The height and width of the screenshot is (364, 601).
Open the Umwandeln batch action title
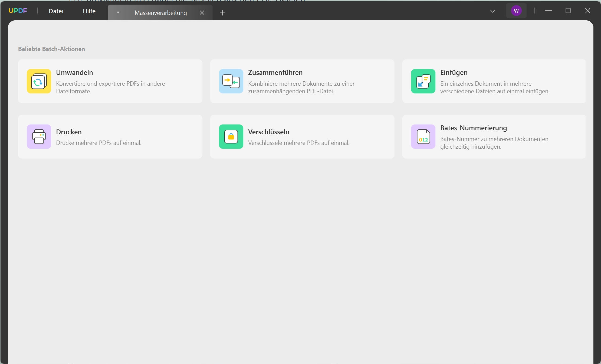click(x=74, y=72)
